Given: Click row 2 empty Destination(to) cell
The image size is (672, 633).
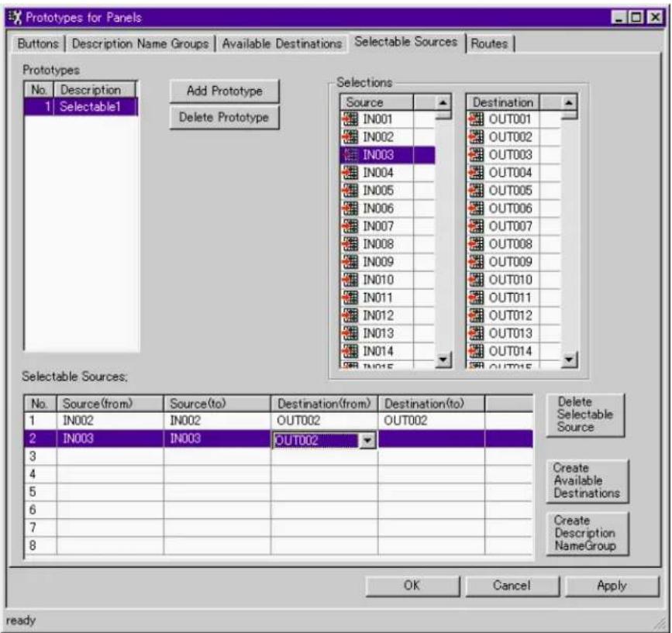Looking at the screenshot, I should point(431,439).
